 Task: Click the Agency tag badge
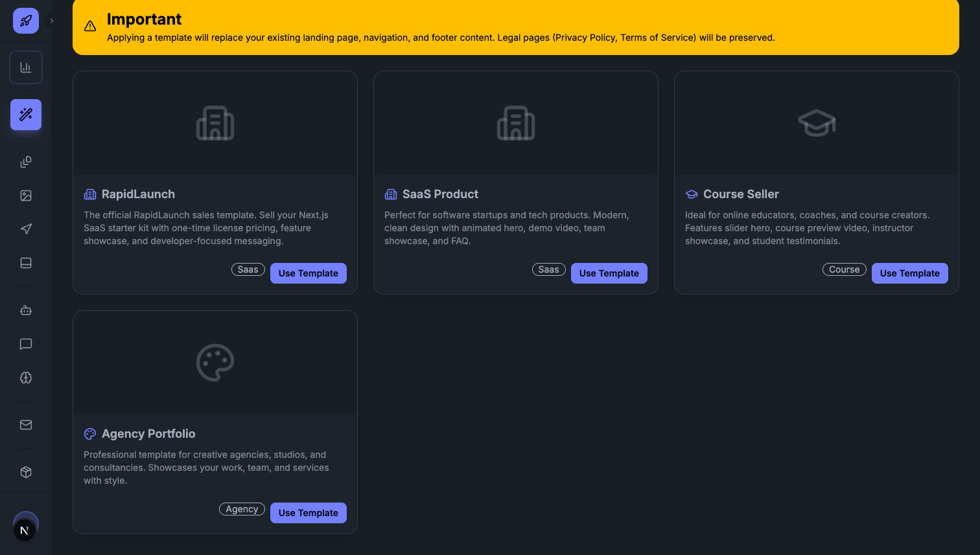242,509
